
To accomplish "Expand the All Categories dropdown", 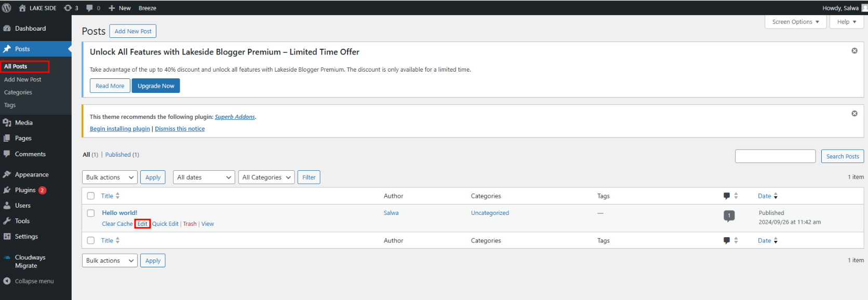I will pos(266,178).
